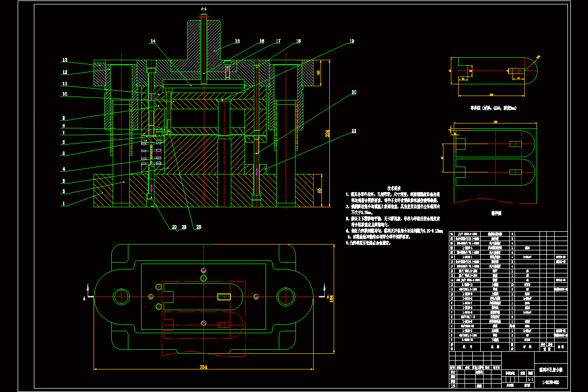Click part callout number 7

click(63, 133)
